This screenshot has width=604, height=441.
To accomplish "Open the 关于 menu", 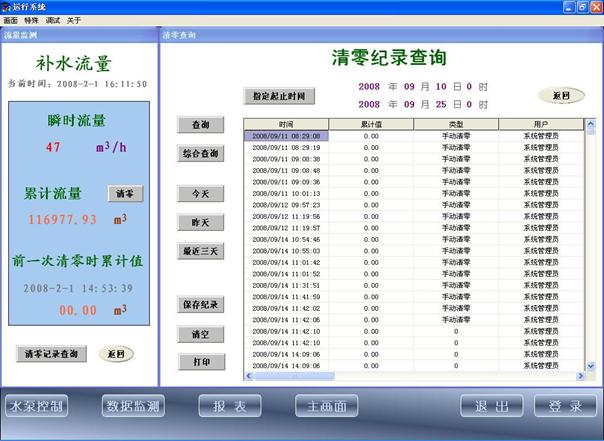I will tap(73, 20).
